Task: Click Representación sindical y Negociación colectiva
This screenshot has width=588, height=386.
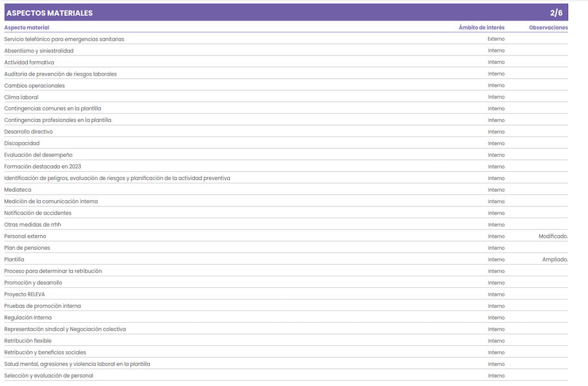Action: click(x=65, y=329)
